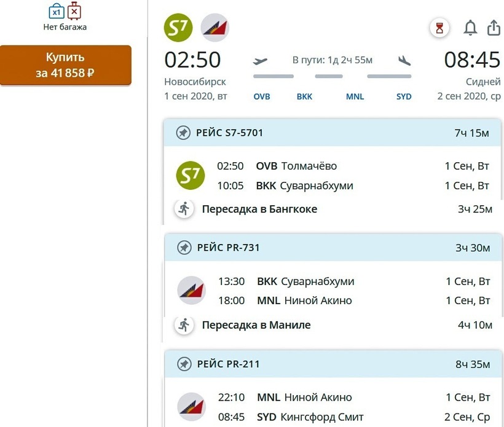Expand the РЕЙС PR-731 segment header
Viewport: 504px width, 427px height.
pos(333,248)
